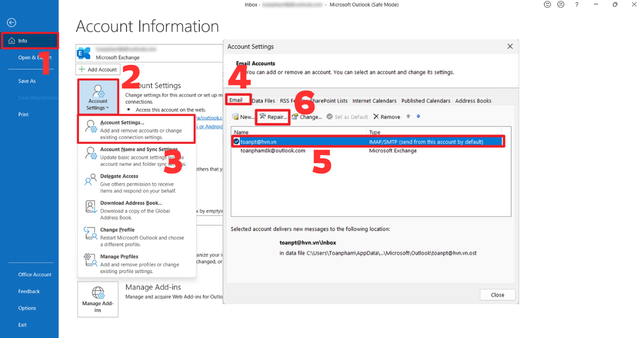Choose Change Profile menu entry
644x338 pixels.
pos(136,237)
